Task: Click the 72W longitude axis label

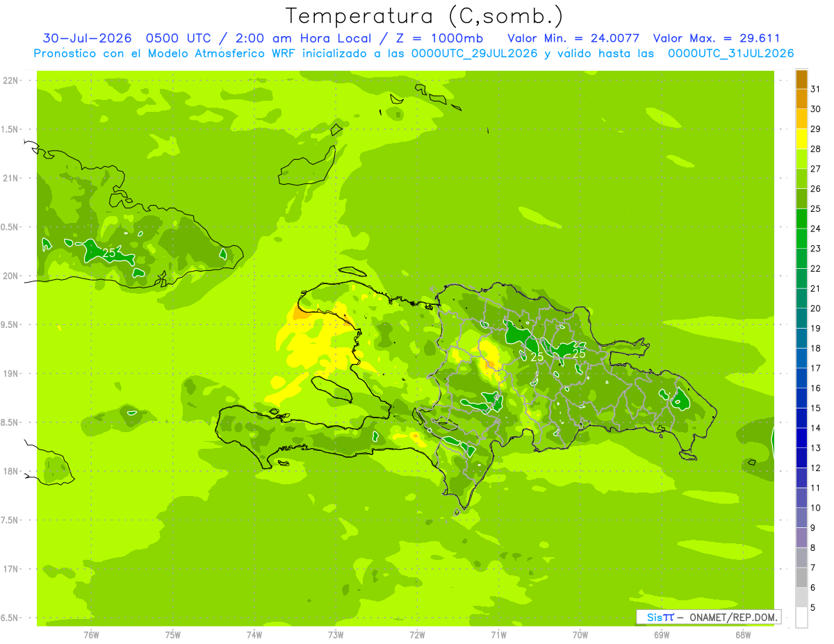Action: (417, 634)
